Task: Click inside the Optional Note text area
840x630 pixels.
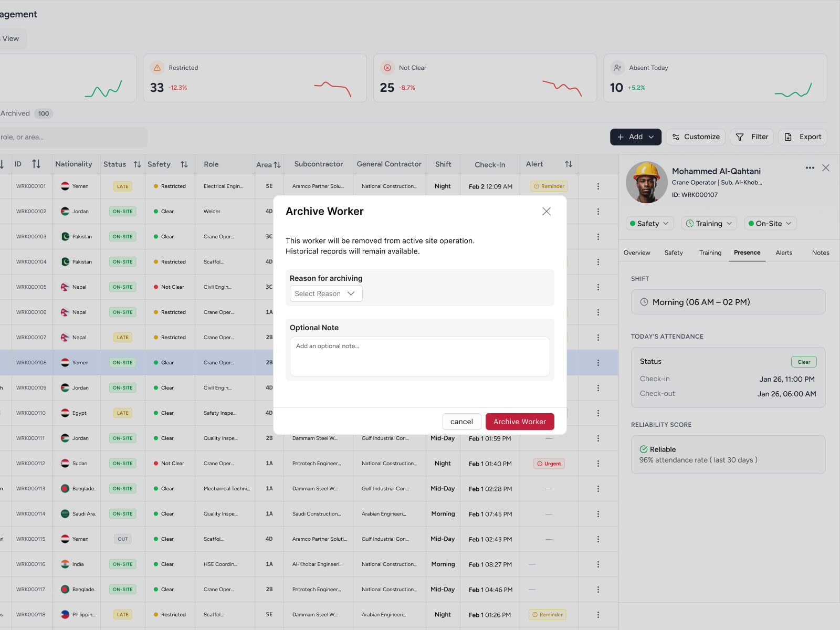Action: tap(419, 356)
